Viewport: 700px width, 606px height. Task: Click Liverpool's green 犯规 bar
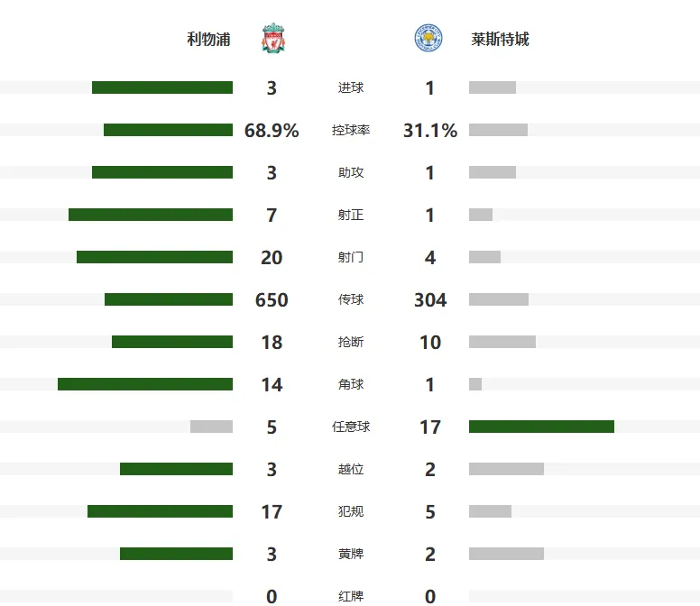(x=161, y=511)
